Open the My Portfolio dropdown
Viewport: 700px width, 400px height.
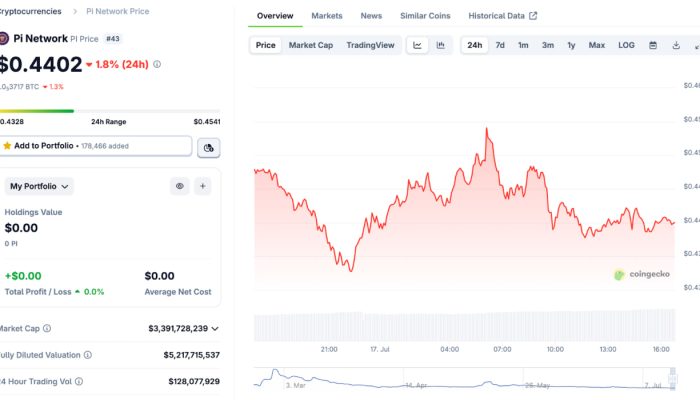click(40, 186)
